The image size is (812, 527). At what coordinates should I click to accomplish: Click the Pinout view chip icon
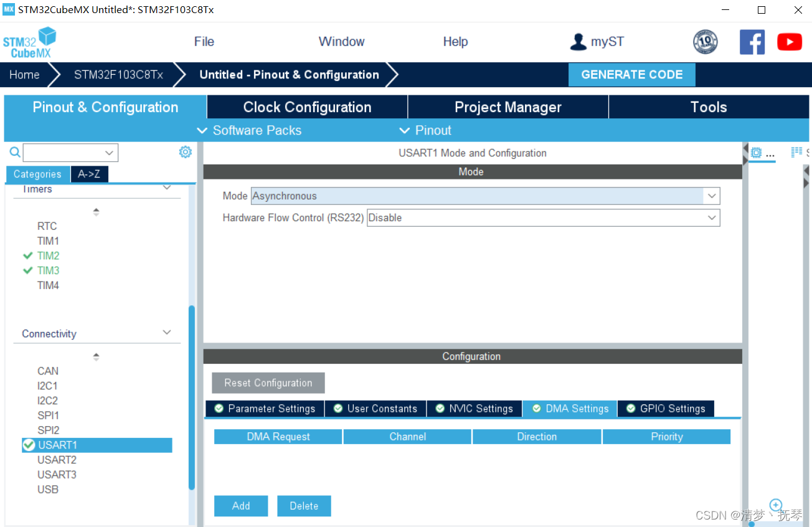tap(757, 153)
